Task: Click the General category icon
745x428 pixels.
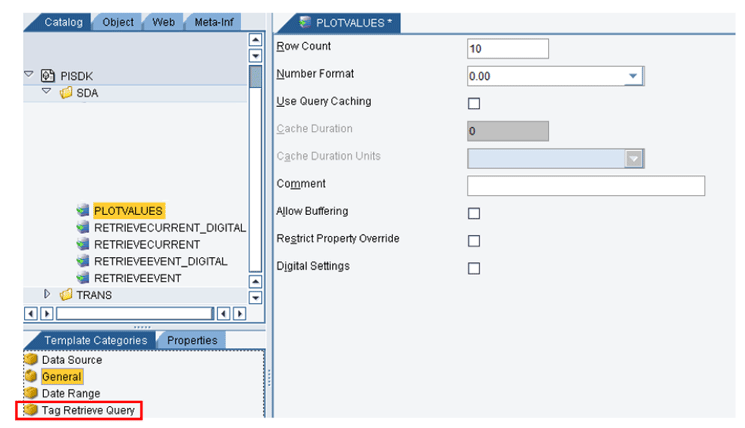Action: (x=31, y=376)
